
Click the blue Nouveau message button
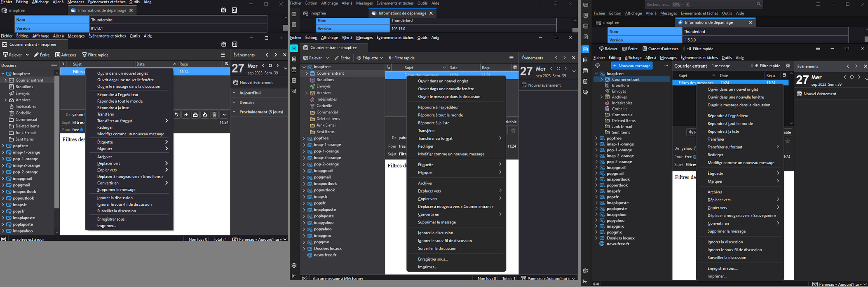click(631, 66)
